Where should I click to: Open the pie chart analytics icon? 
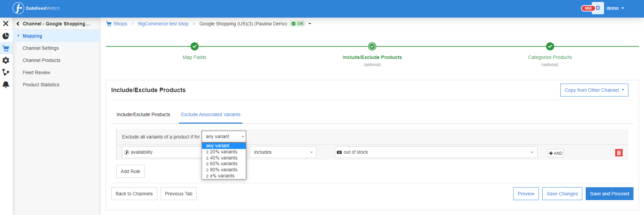coord(6,36)
